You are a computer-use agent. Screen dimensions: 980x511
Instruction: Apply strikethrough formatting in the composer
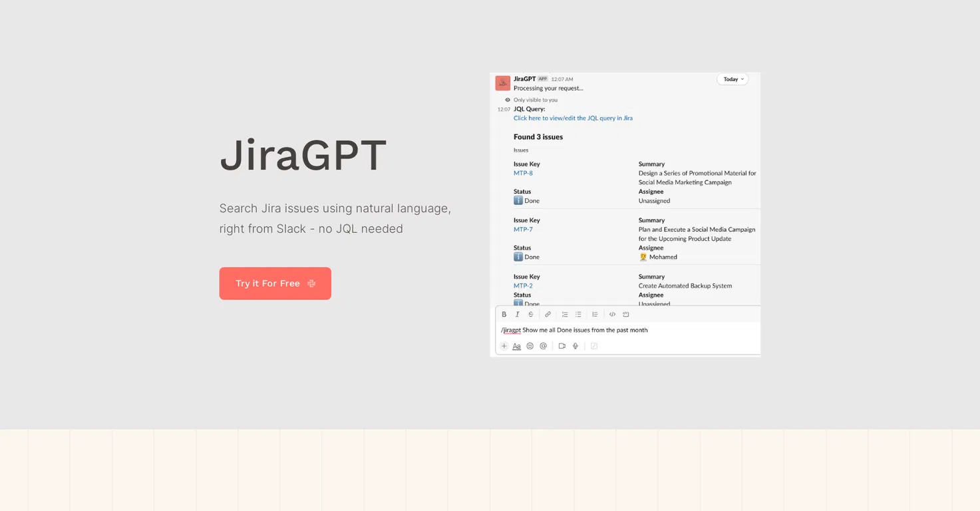[x=530, y=315]
